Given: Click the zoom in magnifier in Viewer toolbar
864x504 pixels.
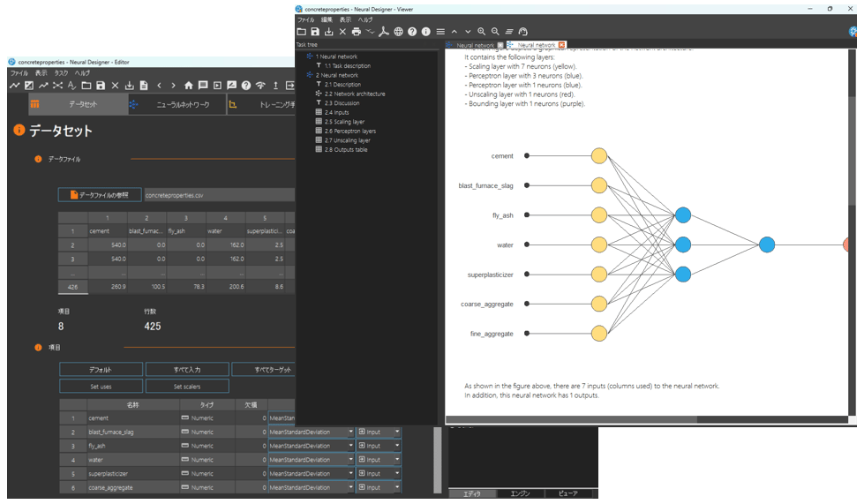Looking at the screenshot, I should tap(482, 32).
